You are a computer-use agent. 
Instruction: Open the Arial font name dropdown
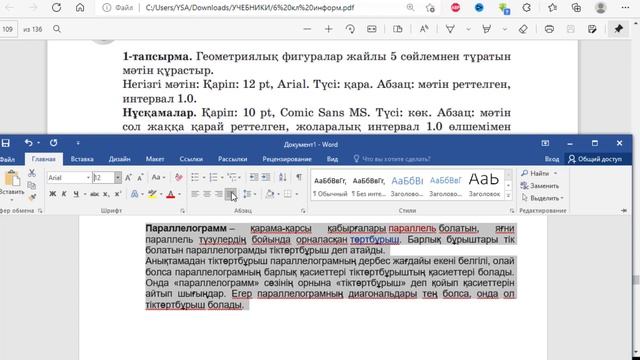pyautogui.click(x=88, y=178)
